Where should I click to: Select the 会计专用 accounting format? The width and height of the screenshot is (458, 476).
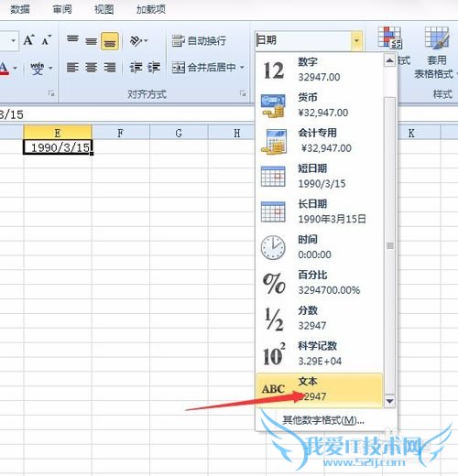[320, 141]
